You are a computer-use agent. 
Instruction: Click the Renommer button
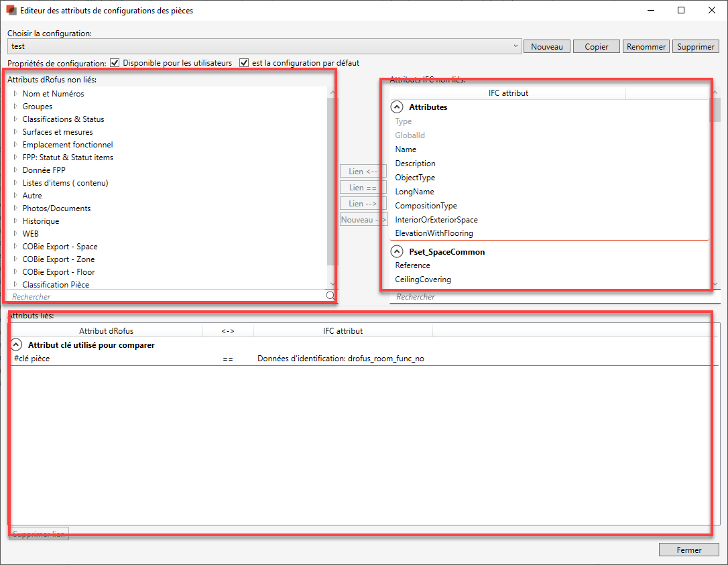646,47
